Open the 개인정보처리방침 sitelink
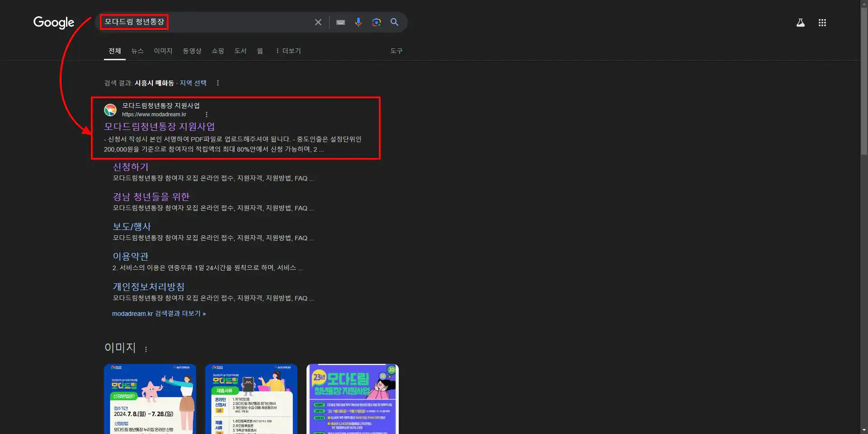Screen dimensions: 868x434 coord(149,287)
